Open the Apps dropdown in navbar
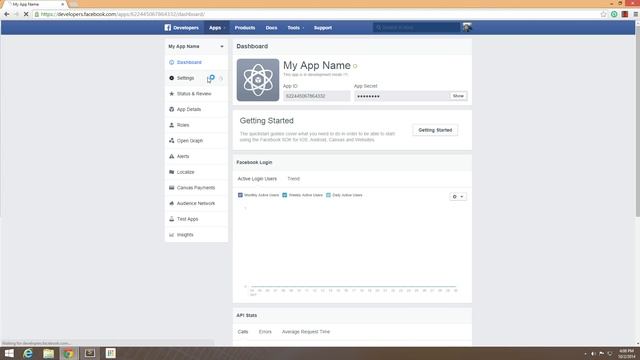Viewport: 640px width, 360px height. click(x=217, y=28)
